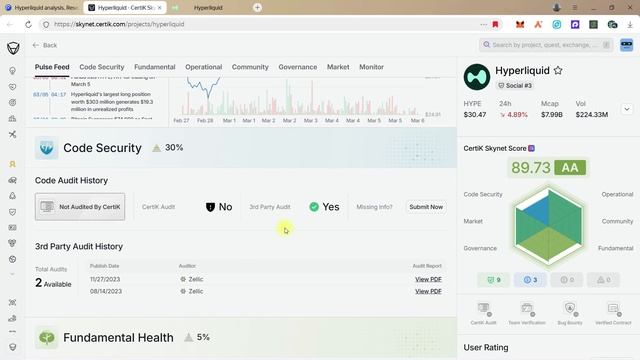640x360 pixels.
Task: Expand the sidebar chevron below globe icon
Action: (x=13, y=274)
